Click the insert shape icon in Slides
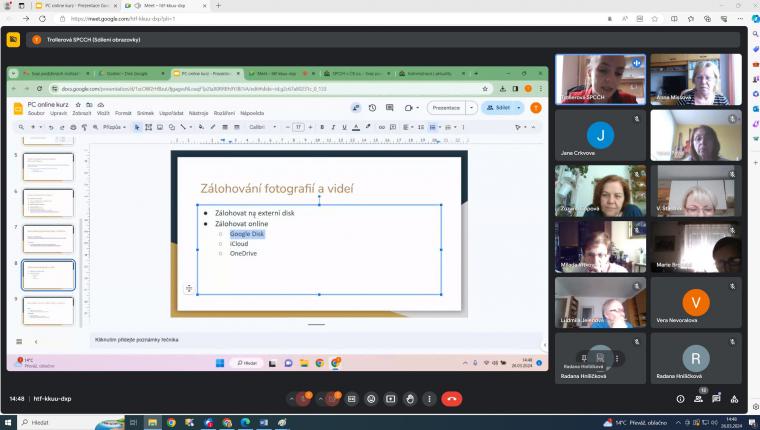Viewport: 760px width, 430px height. (x=172, y=127)
